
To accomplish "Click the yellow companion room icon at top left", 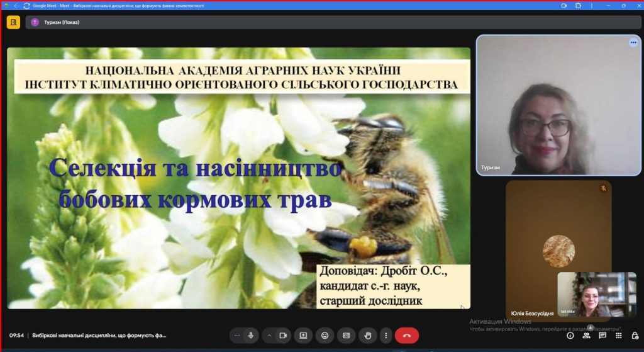I will pyautogui.click(x=13, y=22).
